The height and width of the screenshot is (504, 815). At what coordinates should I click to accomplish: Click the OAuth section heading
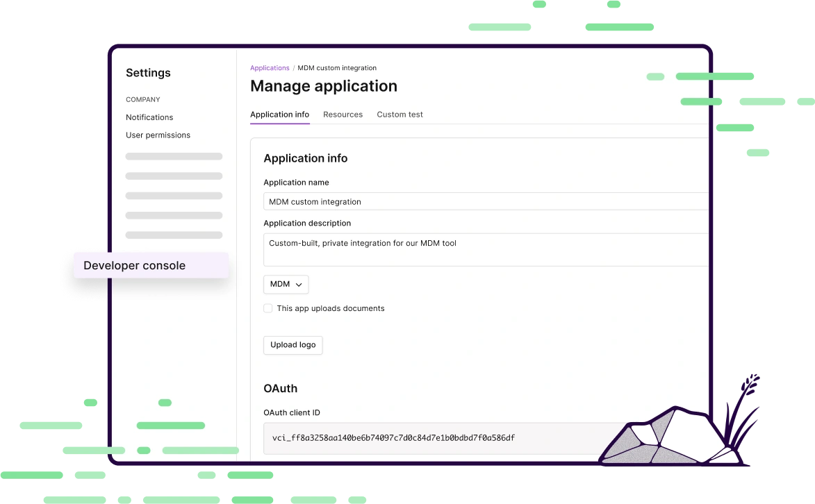point(280,389)
